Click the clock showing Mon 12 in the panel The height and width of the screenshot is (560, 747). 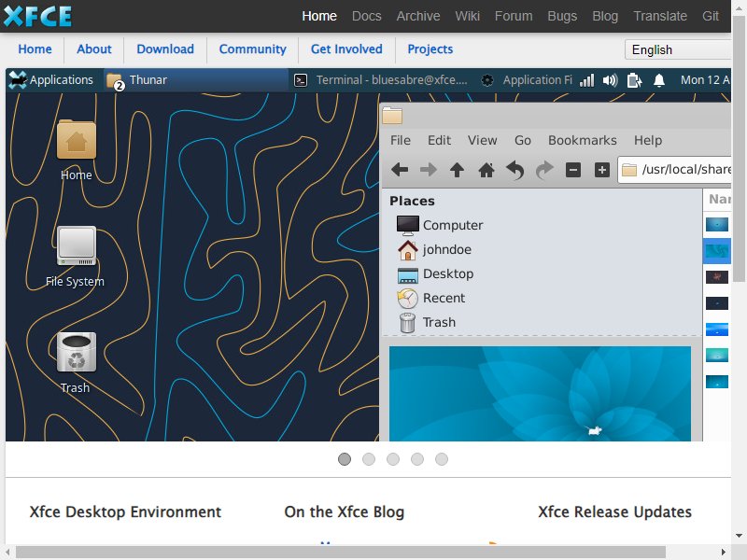(705, 80)
